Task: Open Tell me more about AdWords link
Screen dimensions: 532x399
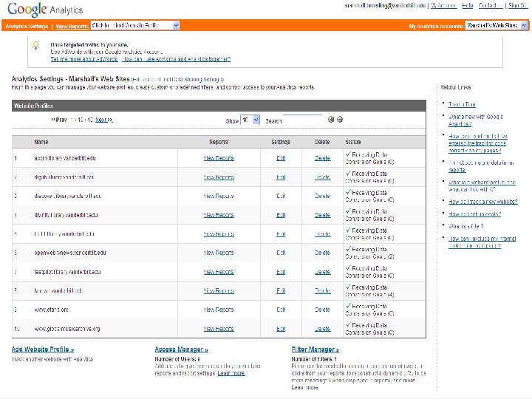Action: [x=84, y=59]
